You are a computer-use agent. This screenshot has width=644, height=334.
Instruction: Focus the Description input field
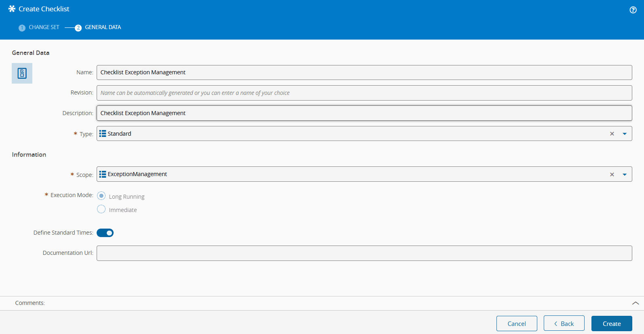tap(364, 113)
